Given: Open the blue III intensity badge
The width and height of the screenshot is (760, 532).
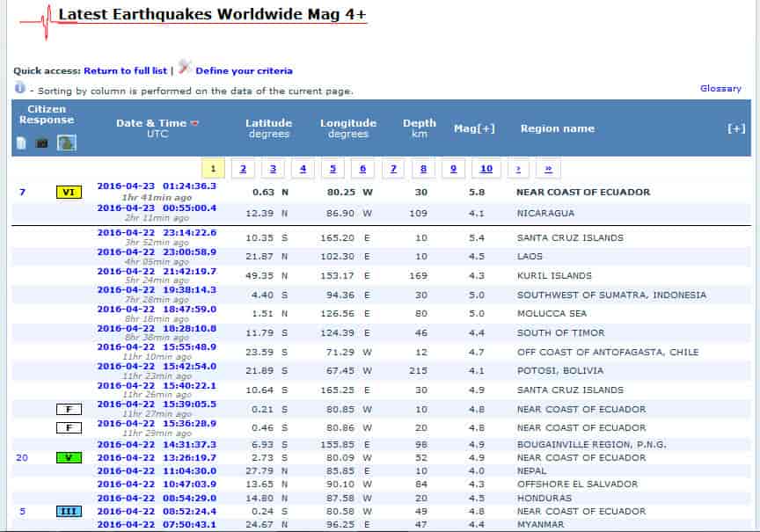Looking at the screenshot, I should pos(69,511).
